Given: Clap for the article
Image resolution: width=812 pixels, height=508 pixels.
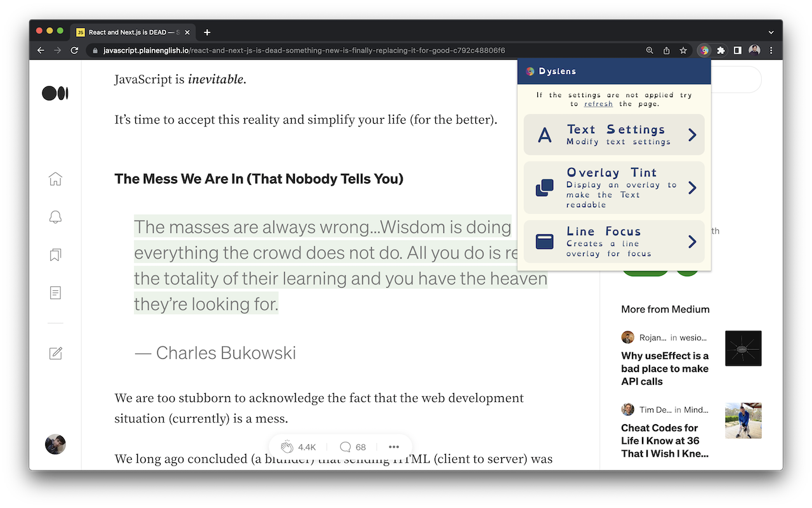Looking at the screenshot, I should pyautogui.click(x=287, y=447).
